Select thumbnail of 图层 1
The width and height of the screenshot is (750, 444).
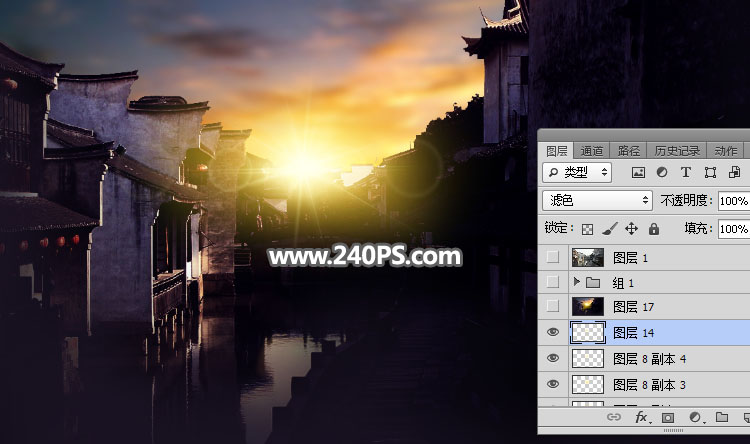pos(588,257)
